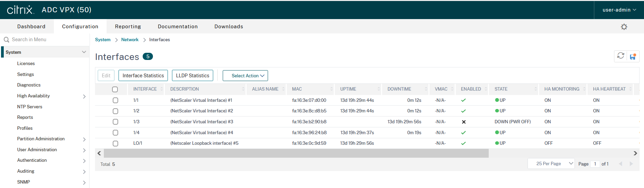Select the checkbox for interface 1/3

(x=115, y=122)
